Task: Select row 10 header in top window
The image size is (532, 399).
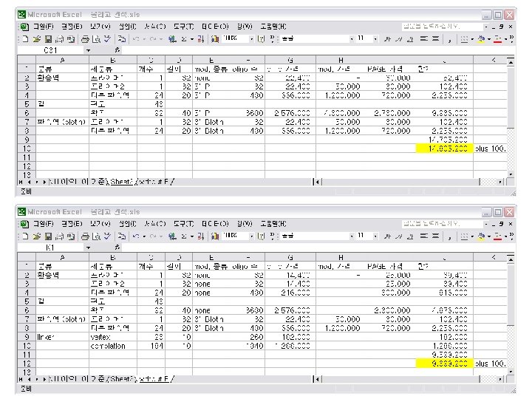Action: click(27, 149)
